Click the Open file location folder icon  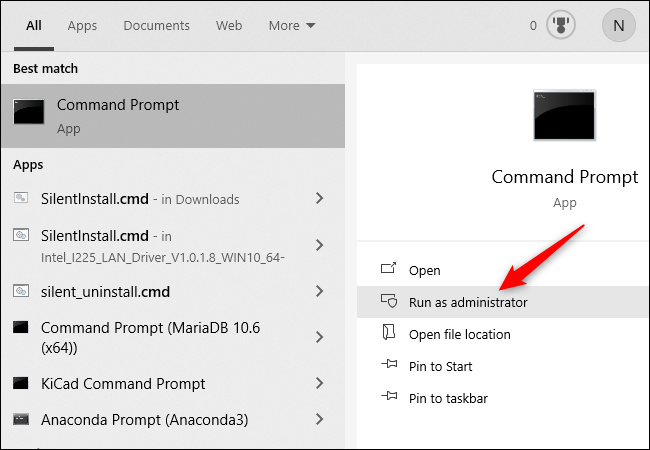pos(389,333)
